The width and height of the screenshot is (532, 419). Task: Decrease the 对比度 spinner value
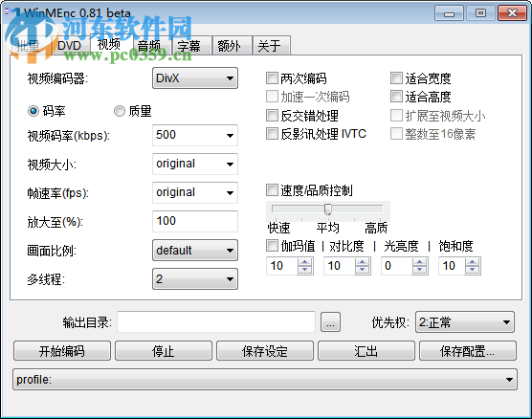[x=362, y=270]
